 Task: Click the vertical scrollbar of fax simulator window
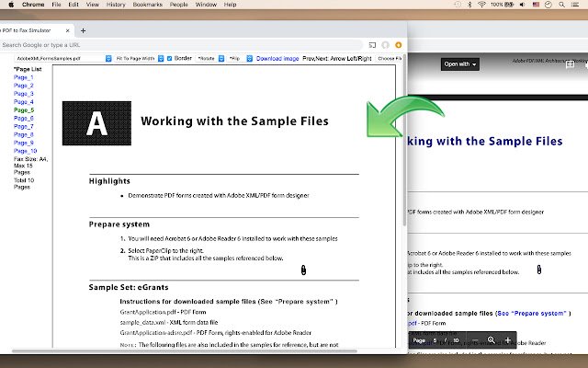click(404, 139)
